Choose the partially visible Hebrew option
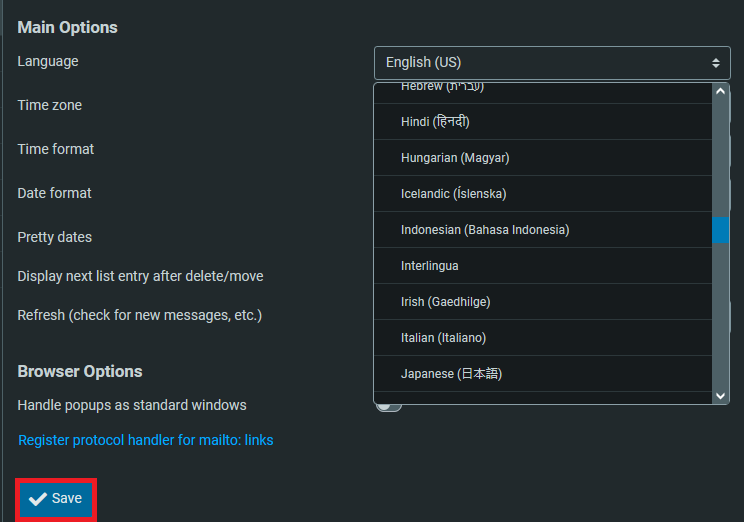The width and height of the screenshot is (744, 522). [442, 89]
